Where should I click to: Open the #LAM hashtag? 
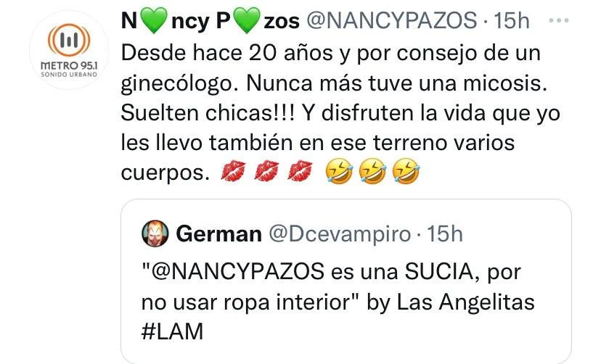(x=172, y=331)
